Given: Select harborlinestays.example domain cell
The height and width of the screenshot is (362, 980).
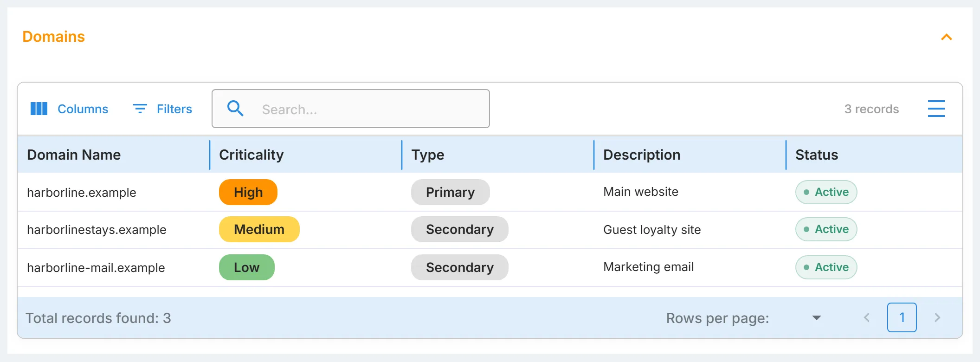Looking at the screenshot, I should [97, 230].
